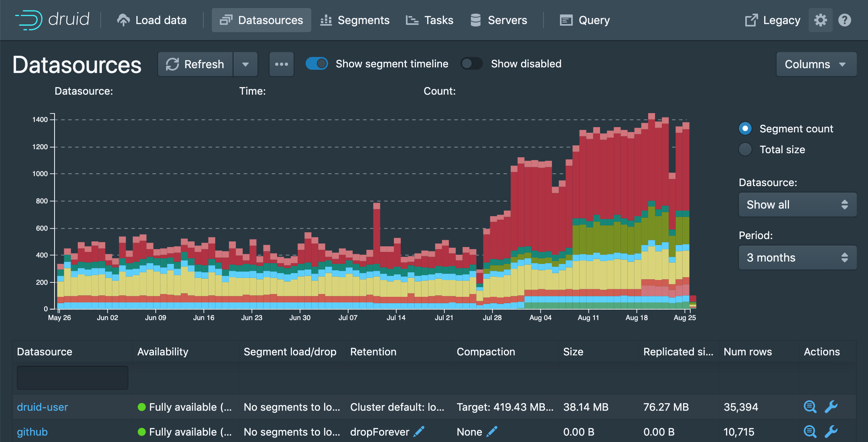Enable the Show disabled switch
868x442 pixels.
click(x=472, y=64)
